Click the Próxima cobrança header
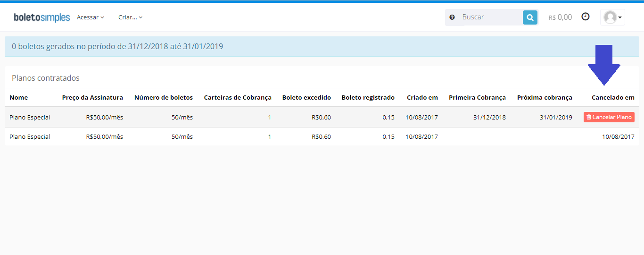This screenshot has height=255, width=644. (545, 98)
